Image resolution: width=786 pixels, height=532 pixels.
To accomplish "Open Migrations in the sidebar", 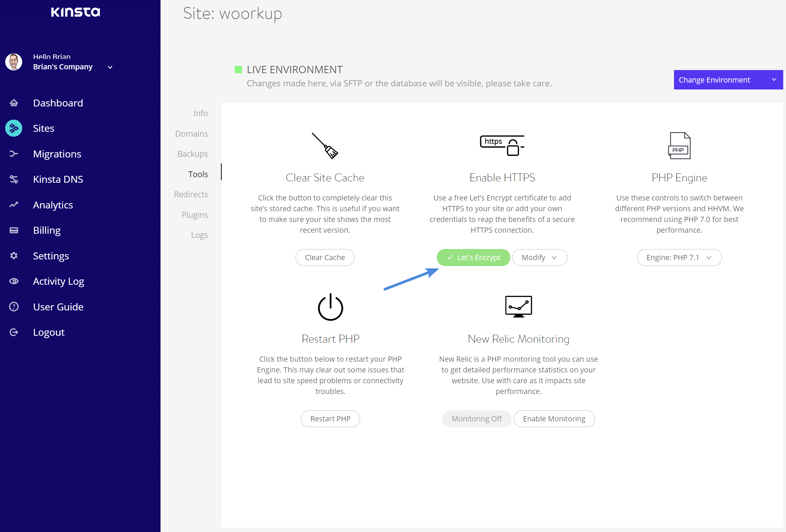I will point(57,154).
